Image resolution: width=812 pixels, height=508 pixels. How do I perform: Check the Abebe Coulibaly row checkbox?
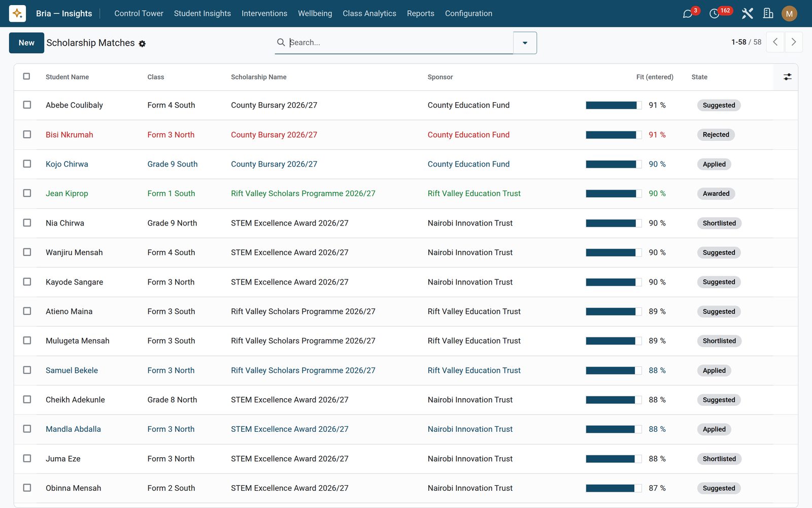[27, 105]
